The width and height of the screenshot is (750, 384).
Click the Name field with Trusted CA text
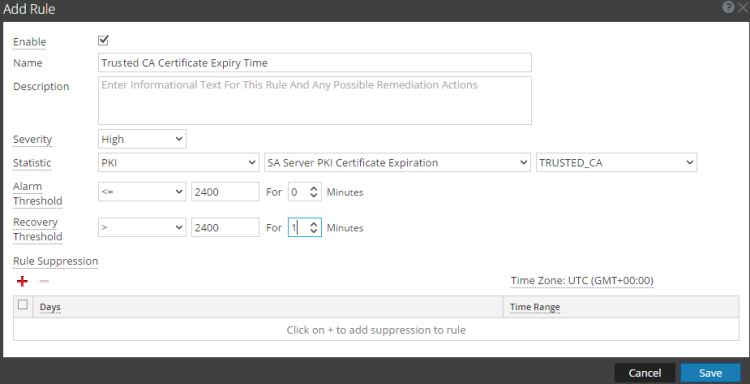coord(315,63)
